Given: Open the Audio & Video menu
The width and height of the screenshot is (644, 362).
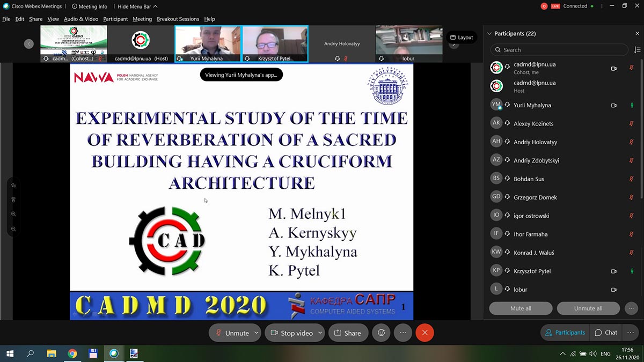Looking at the screenshot, I should (81, 19).
